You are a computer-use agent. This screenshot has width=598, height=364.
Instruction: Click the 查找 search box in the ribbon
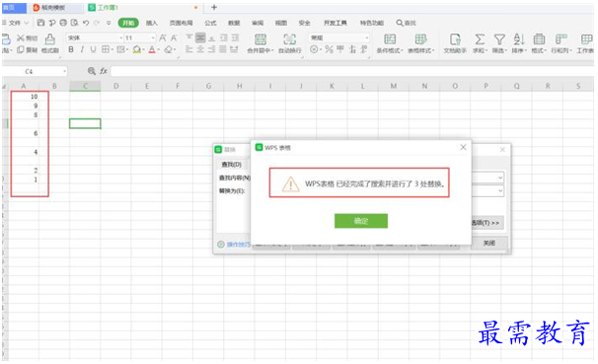[407, 23]
